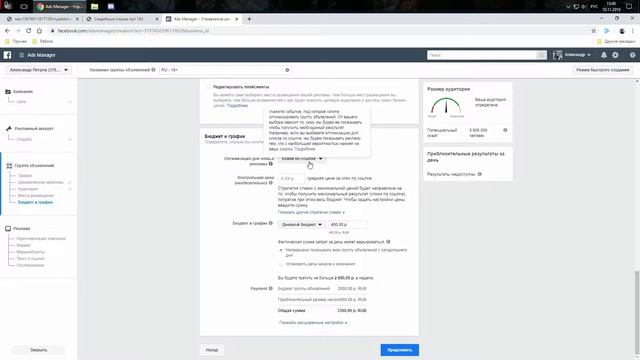Click the Кампания folder icon in sidebar
This screenshot has width=640, height=360.
point(8,91)
